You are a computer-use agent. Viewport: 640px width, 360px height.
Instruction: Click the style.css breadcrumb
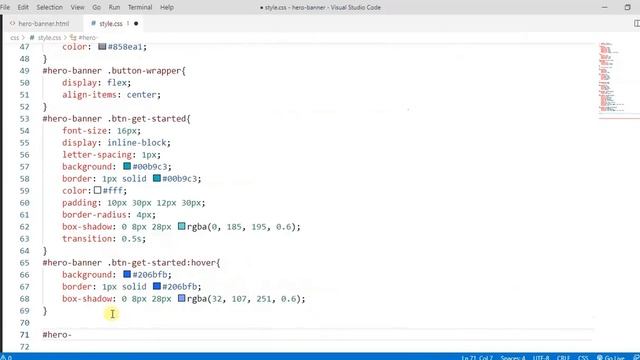pyautogui.click(x=49, y=38)
